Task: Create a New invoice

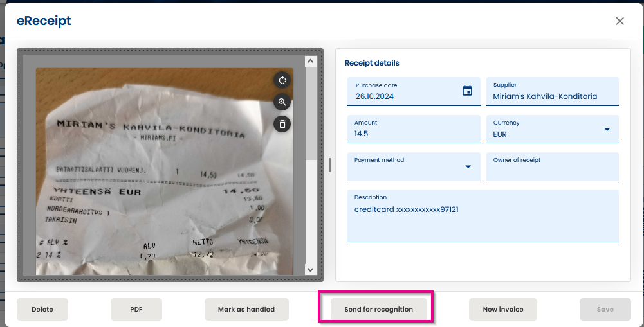Action: (x=503, y=310)
